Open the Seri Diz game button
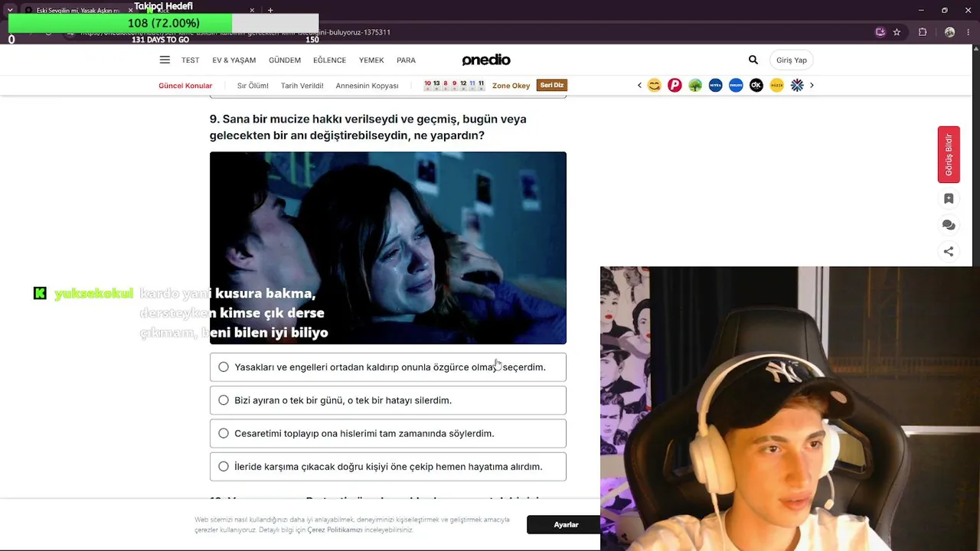The height and width of the screenshot is (551, 980). [x=552, y=86]
